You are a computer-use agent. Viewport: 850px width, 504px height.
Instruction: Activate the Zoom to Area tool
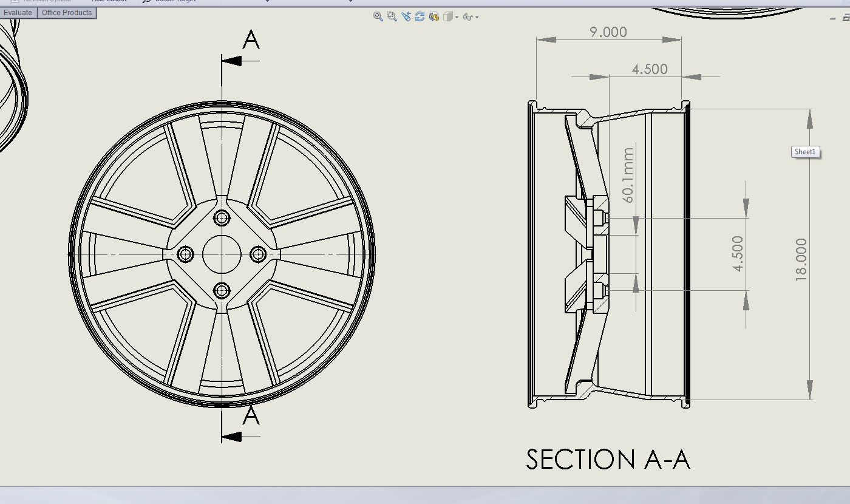pos(392,17)
